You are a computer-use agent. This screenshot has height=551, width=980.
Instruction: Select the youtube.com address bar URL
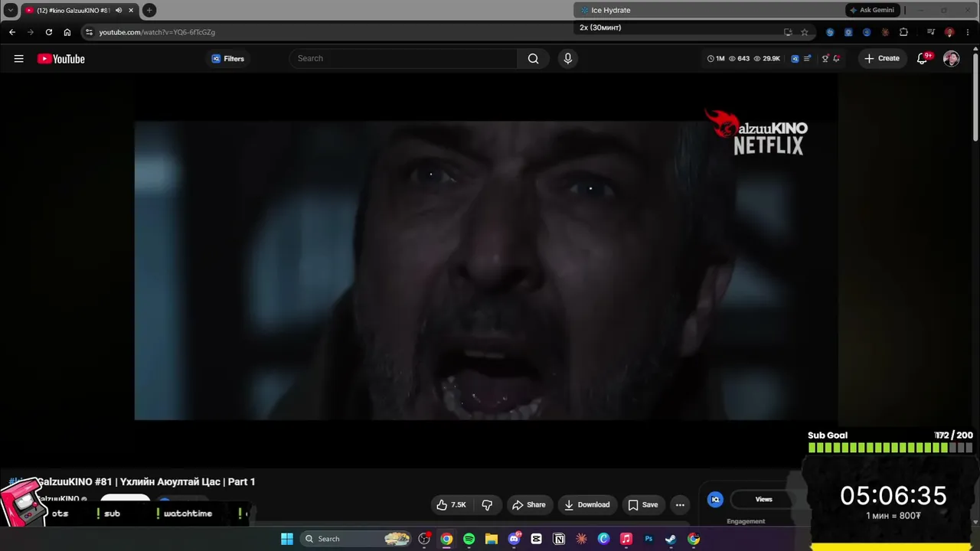click(157, 32)
